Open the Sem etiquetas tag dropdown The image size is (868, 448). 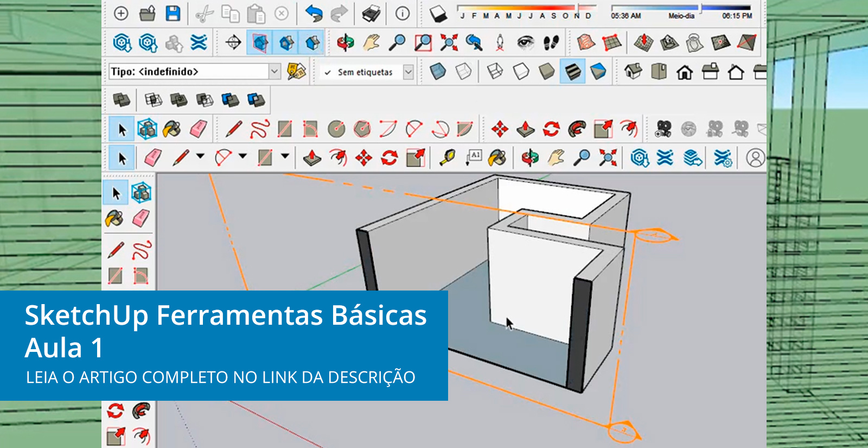409,72
